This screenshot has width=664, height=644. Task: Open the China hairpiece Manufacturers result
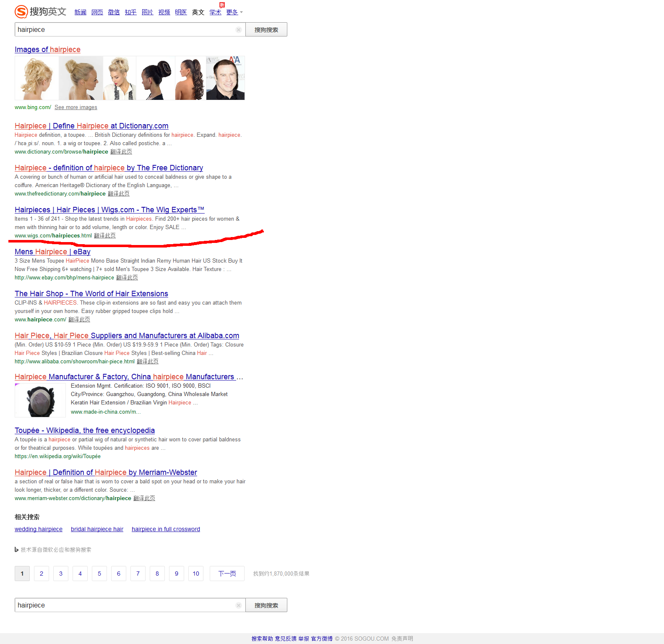click(129, 377)
